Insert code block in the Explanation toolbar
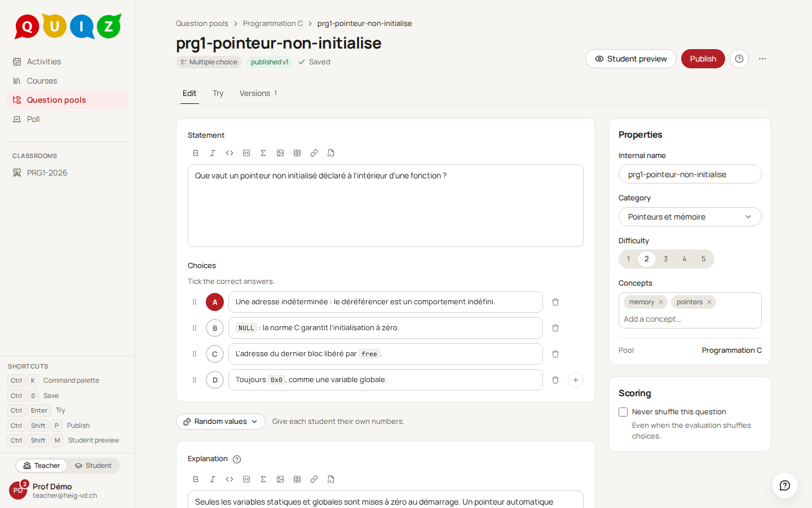Viewport: 812px width, 508px height. pyautogui.click(x=246, y=479)
